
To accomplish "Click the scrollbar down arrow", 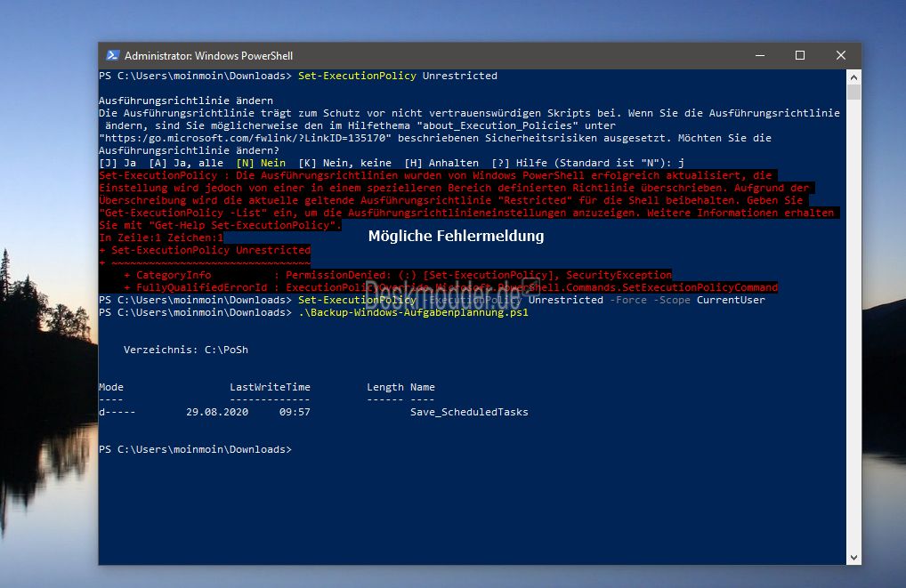I will point(853,558).
